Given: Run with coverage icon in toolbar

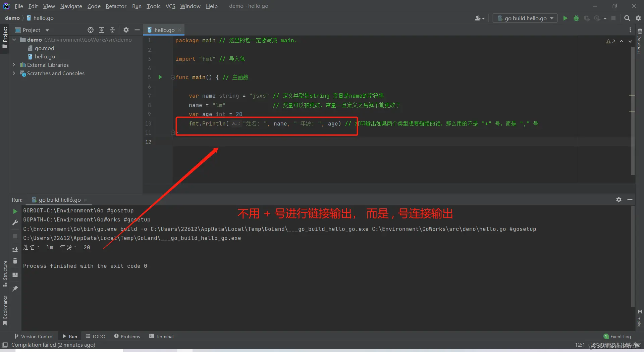Looking at the screenshot, I should (587, 18).
